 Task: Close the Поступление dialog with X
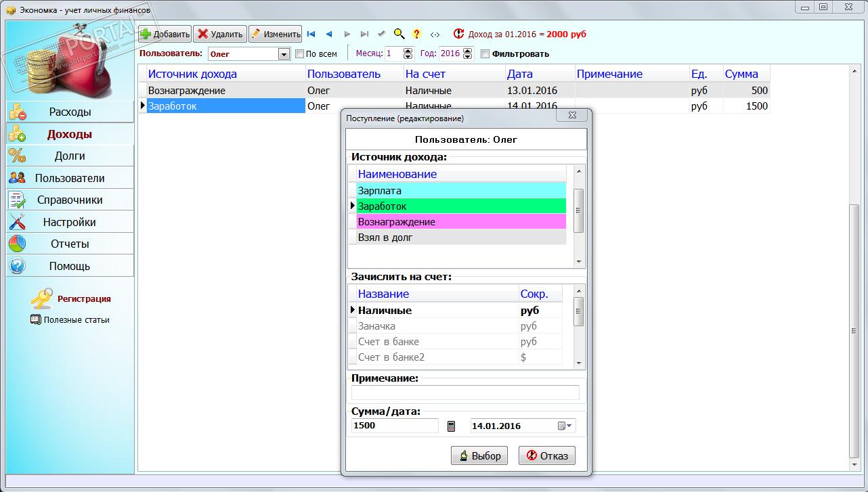(x=572, y=116)
